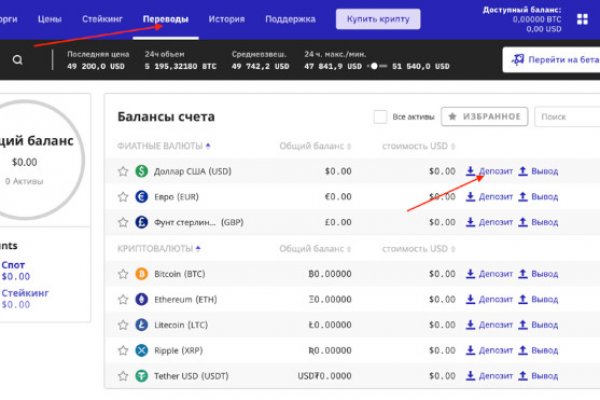The image size is (600, 400).
Task: Click the Ripple (XRP) coin icon
Action: [x=142, y=350]
